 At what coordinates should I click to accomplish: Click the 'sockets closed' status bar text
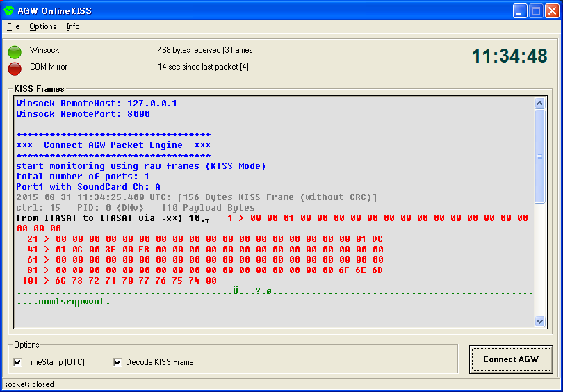29,384
